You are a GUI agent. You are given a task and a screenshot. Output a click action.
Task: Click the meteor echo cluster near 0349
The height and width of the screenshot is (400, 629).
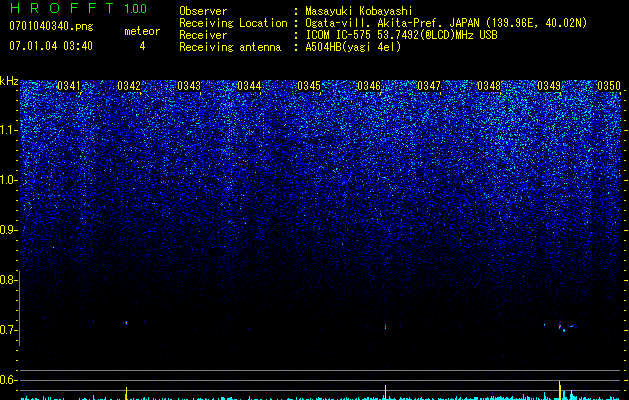click(567, 327)
